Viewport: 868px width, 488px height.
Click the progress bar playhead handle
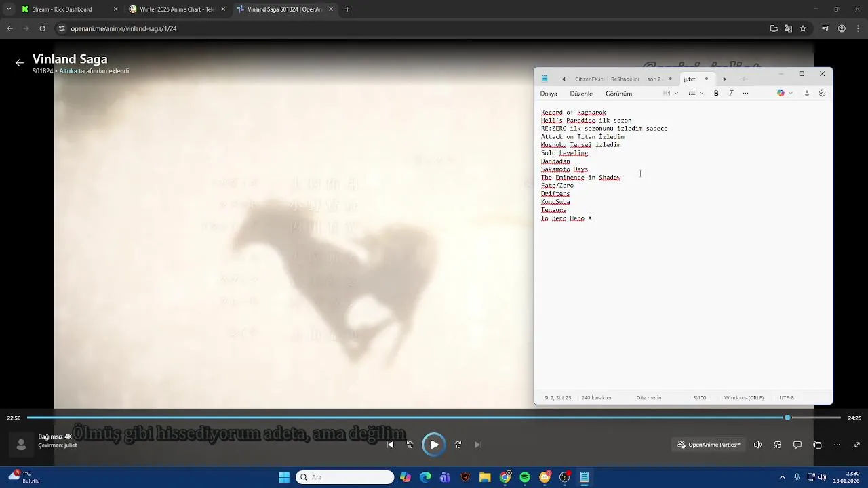coord(787,418)
